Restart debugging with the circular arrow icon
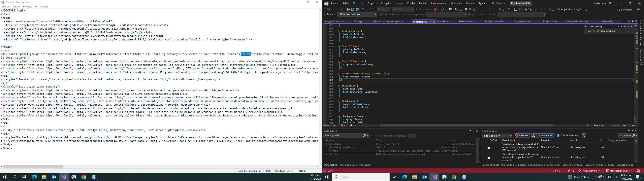This screenshot has width=644, height=181. [475, 9]
